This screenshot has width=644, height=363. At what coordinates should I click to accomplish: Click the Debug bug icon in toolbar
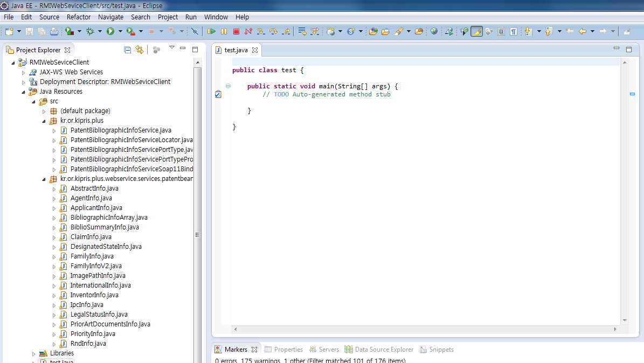tap(90, 32)
